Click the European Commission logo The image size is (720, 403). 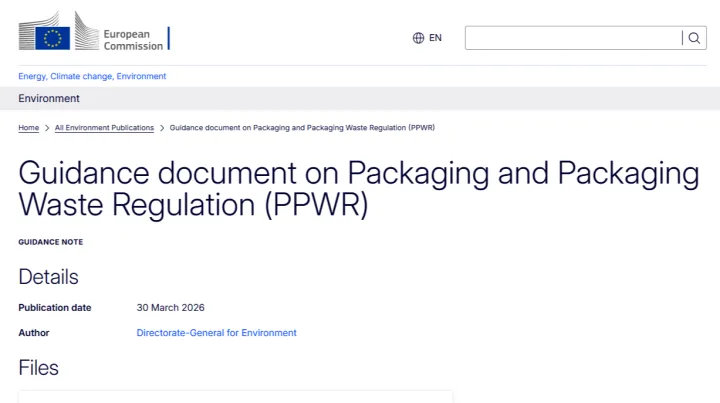click(x=94, y=31)
